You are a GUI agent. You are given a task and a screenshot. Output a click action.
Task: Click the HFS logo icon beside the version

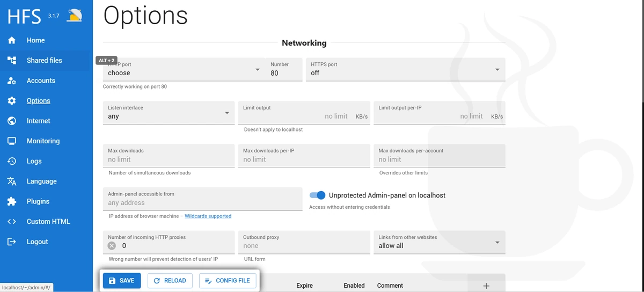click(x=75, y=16)
